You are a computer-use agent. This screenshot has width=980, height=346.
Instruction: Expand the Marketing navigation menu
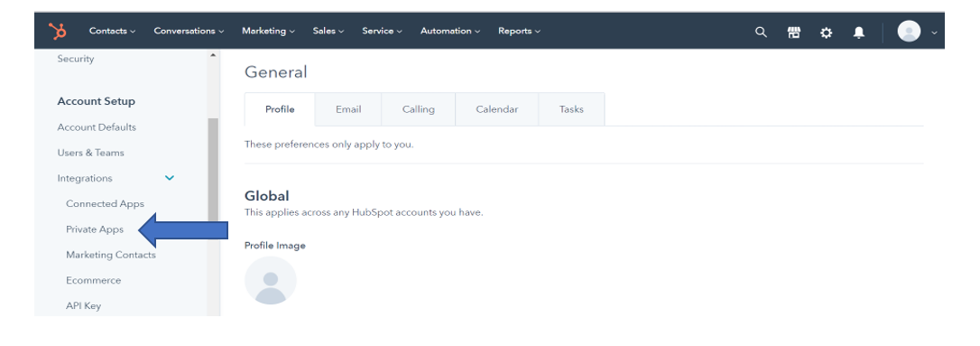point(268,31)
